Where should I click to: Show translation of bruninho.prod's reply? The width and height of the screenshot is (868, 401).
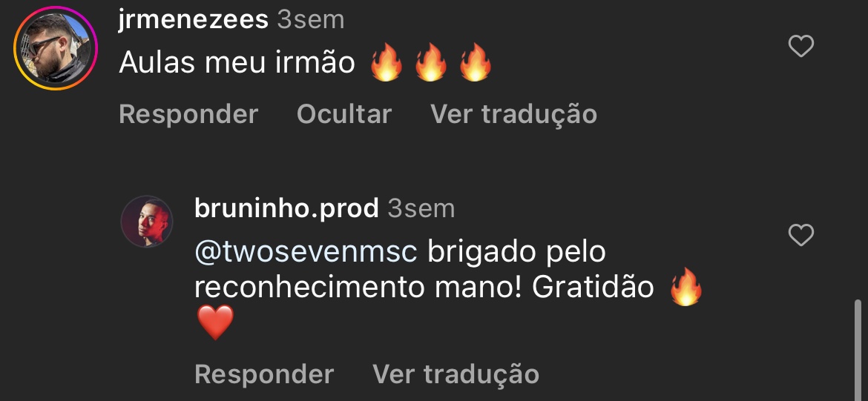coord(456,374)
